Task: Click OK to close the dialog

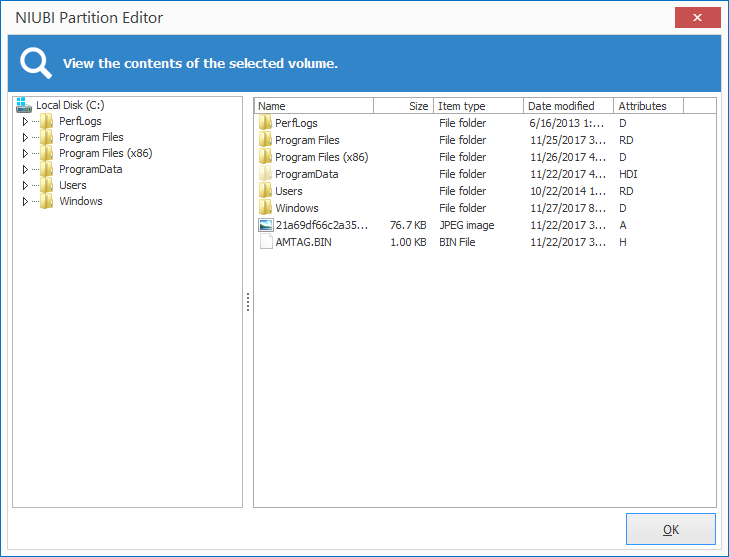Action: (671, 529)
